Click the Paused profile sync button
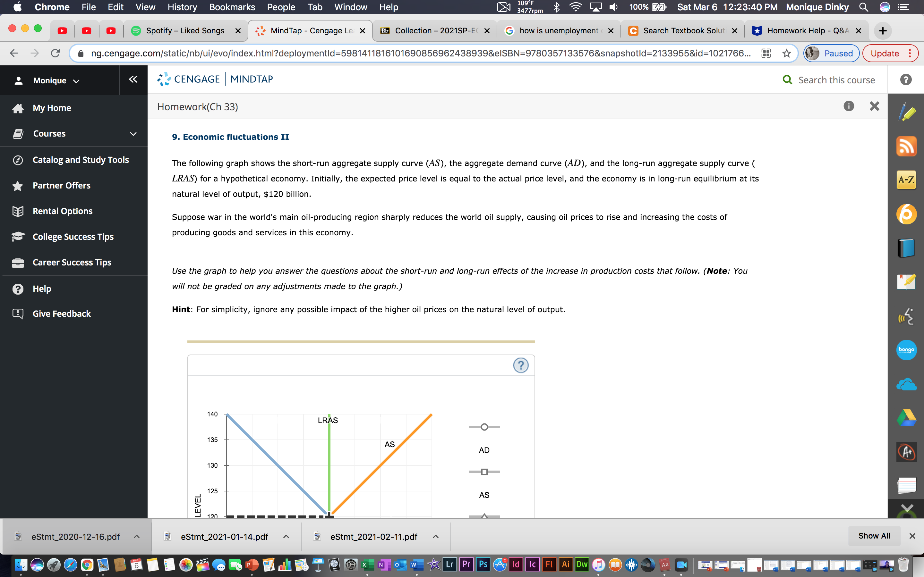924x577 pixels. pos(831,54)
